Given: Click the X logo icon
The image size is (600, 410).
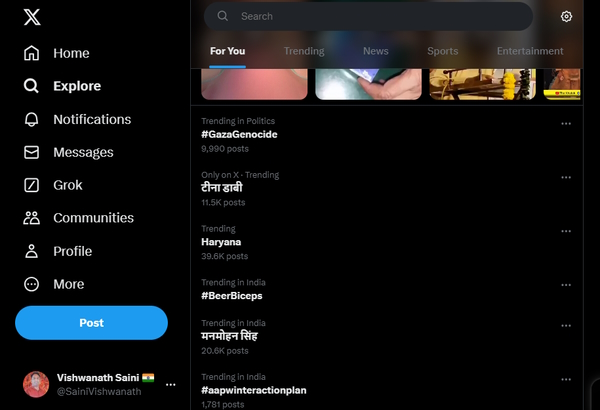Looking at the screenshot, I should pos(32,18).
